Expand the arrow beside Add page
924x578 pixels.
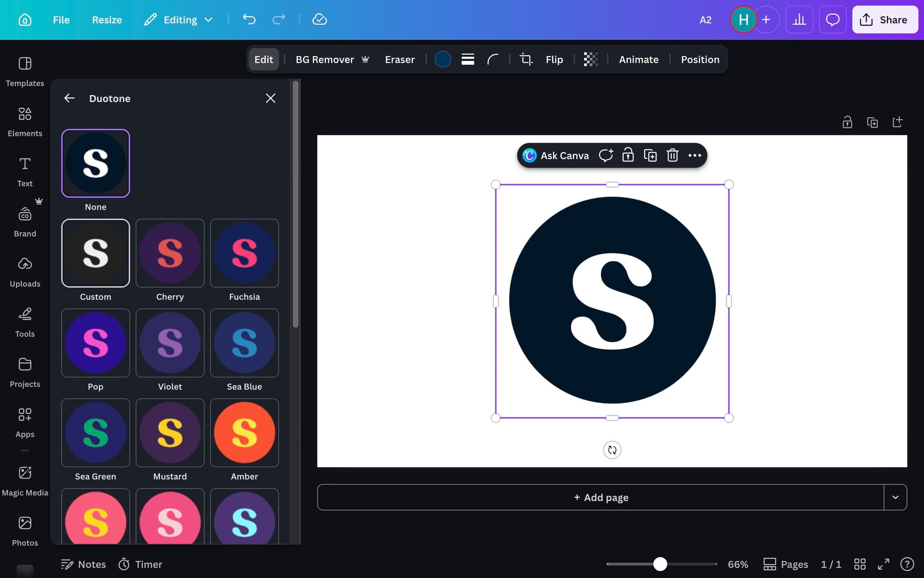pos(895,497)
